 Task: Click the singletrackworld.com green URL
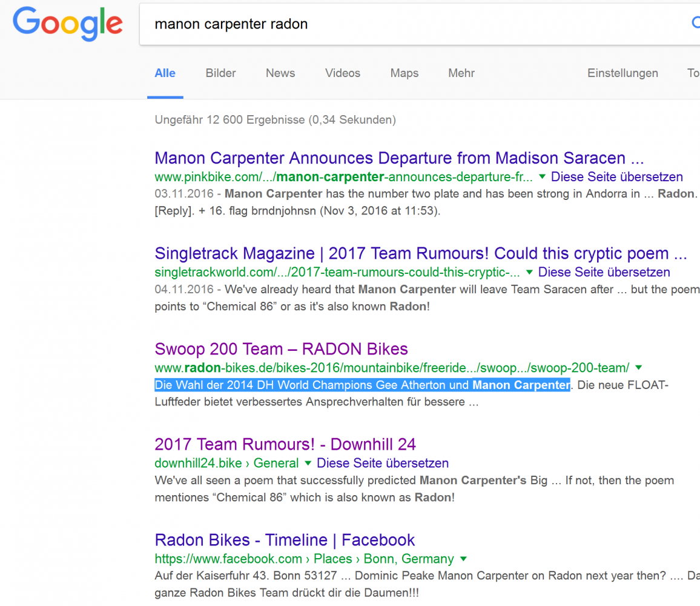(337, 272)
